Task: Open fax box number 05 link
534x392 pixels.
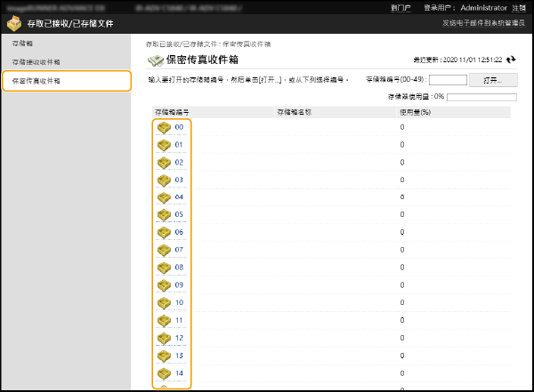Action: click(x=179, y=214)
